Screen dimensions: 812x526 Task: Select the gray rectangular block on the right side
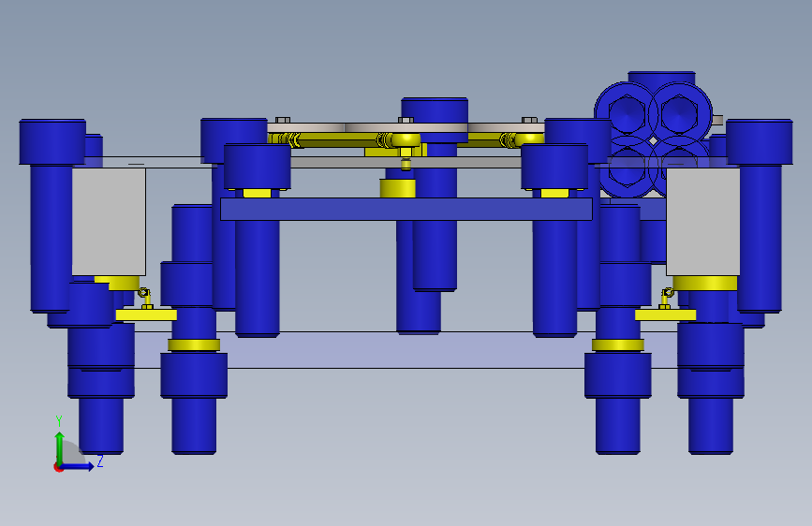coord(702,221)
